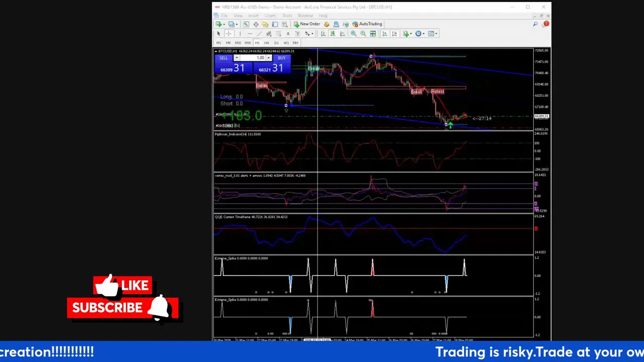Select the text 'A' drawing tool

coord(288,34)
